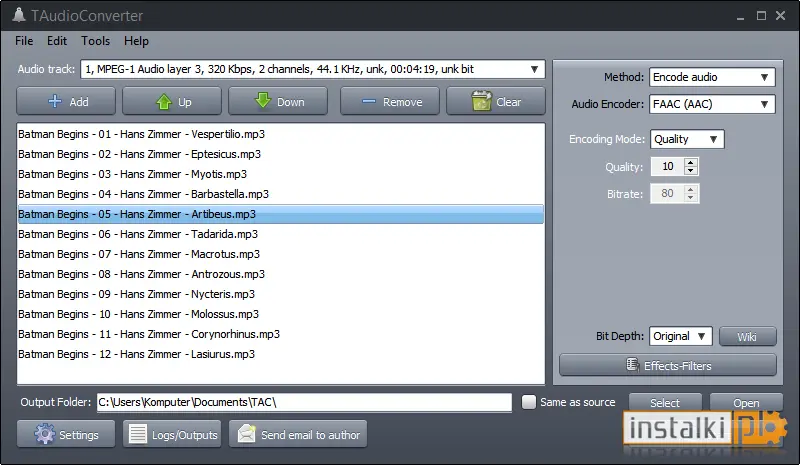Increase the Bitrate value by one

[691, 189]
